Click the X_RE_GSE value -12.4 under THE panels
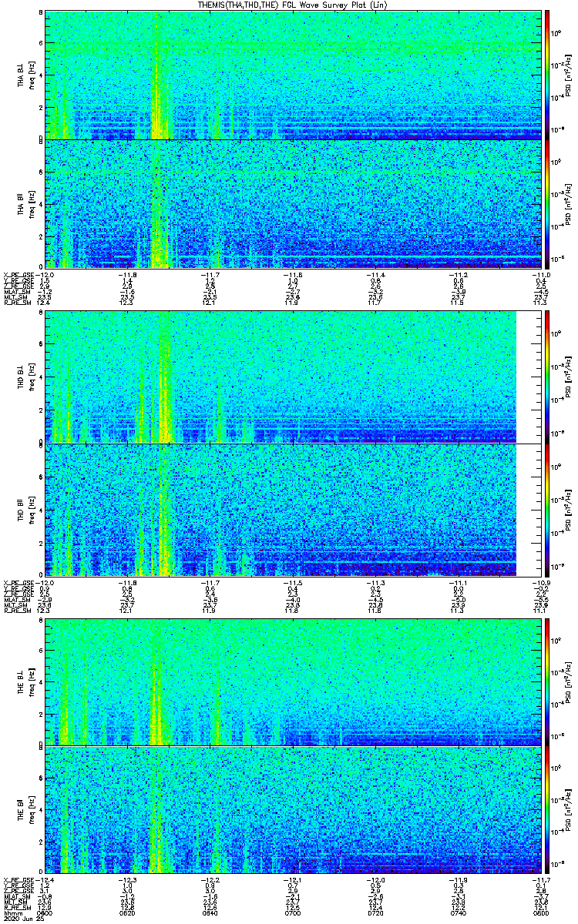The height and width of the screenshot is (924, 578). point(45,879)
